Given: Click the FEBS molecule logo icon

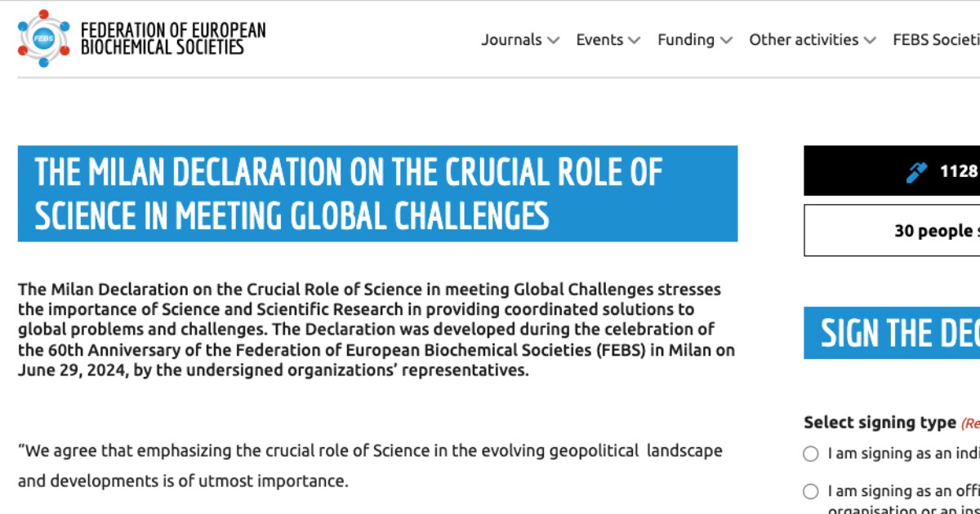Looking at the screenshot, I should point(43,38).
